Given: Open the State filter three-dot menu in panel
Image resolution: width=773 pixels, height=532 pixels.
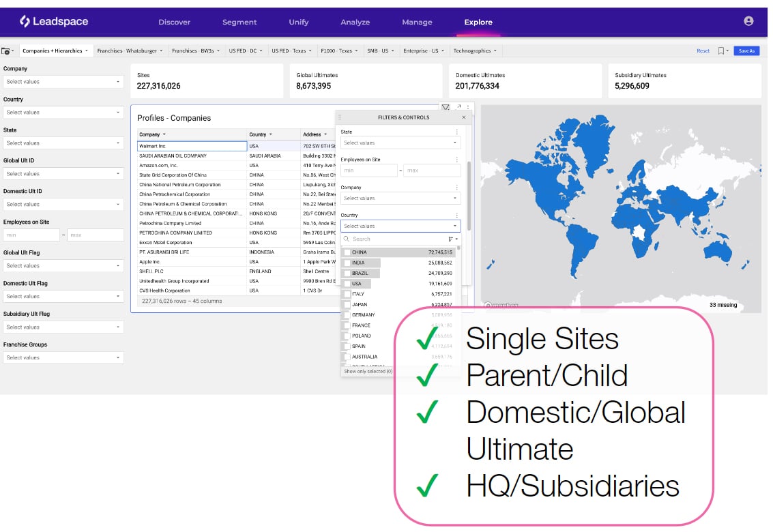Looking at the screenshot, I should [456, 132].
